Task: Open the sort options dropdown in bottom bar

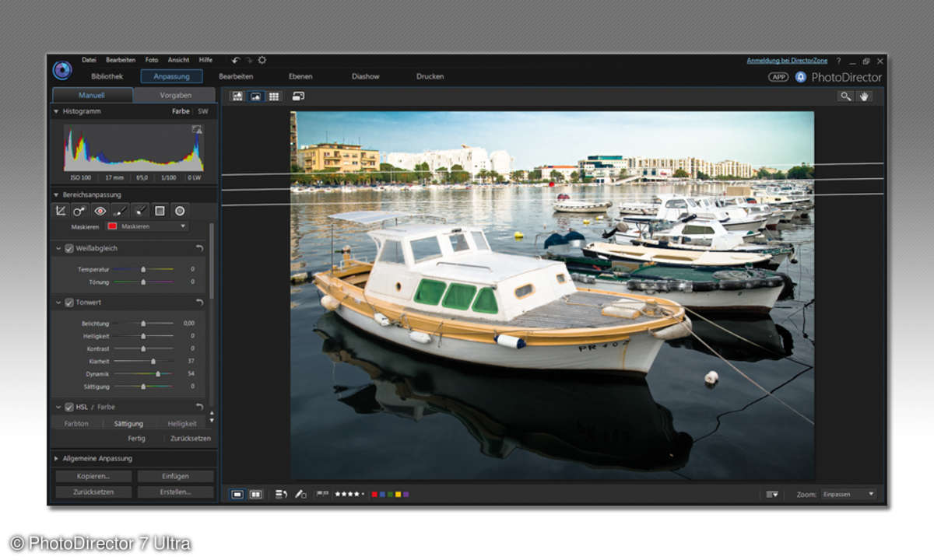Action: point(771,494)
